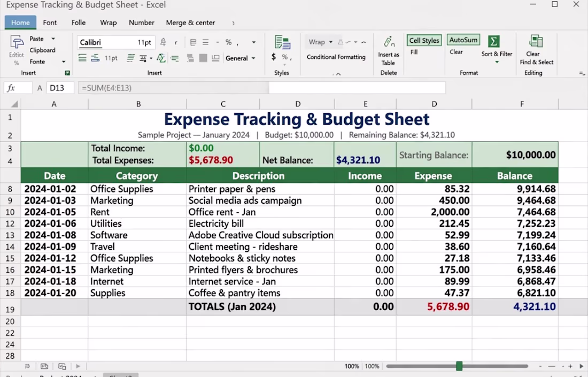Open the Fonte dropdown arrow
This screenshot has height=377, width=588.
point(64,62)
